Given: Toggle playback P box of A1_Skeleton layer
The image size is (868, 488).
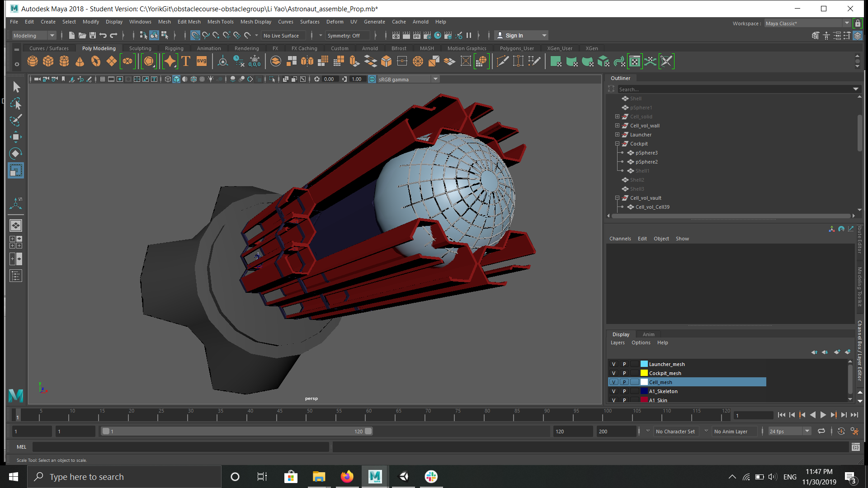Looking at the screenshot, I should [x=624, y=391].
